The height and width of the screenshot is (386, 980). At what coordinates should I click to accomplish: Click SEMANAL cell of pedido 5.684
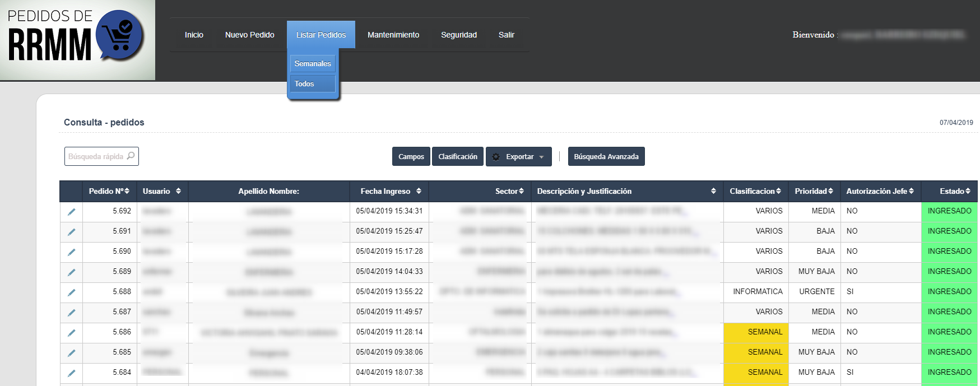pyautogui.click(x=756, y=373)
